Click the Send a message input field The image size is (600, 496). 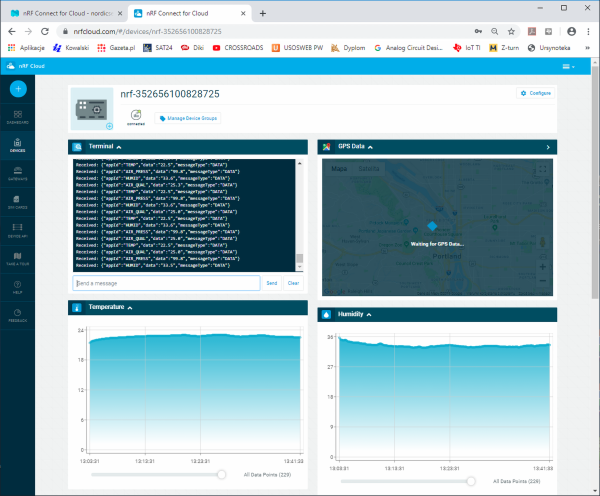click(x=166, y=283)
